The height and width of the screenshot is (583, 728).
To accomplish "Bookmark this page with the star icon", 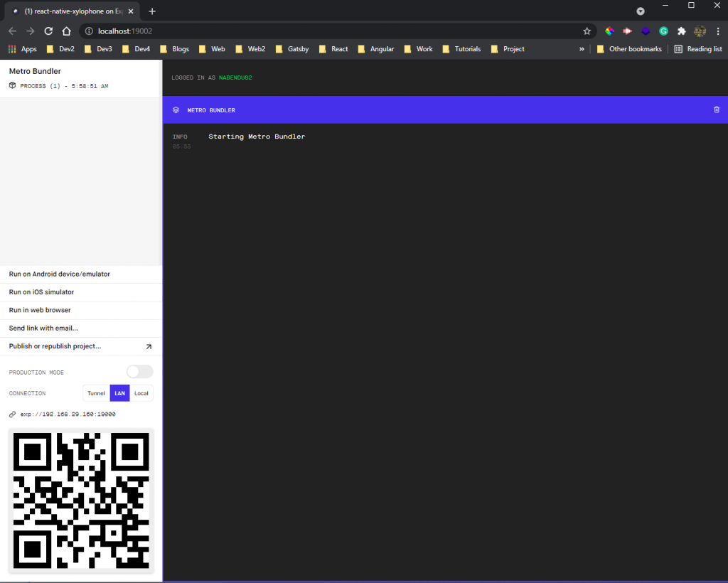I will pyautogui.click(x=587, y=31).
